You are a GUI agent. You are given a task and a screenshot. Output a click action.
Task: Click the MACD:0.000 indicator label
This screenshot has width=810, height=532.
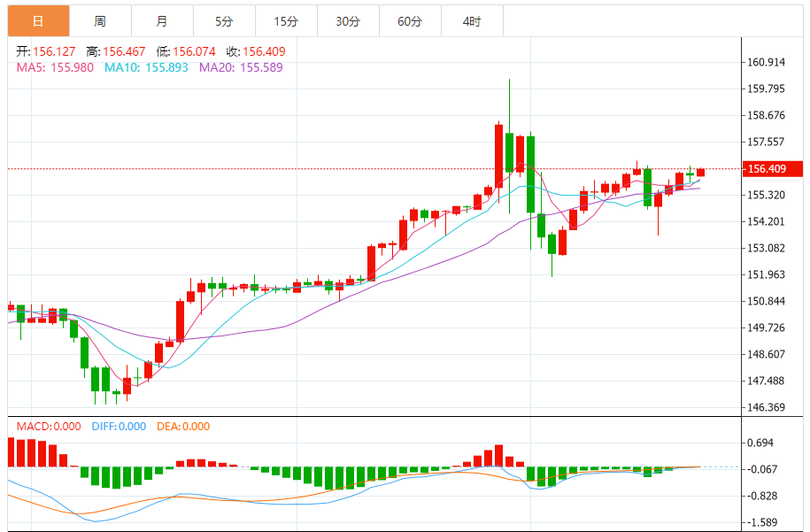tap(49, 427)
